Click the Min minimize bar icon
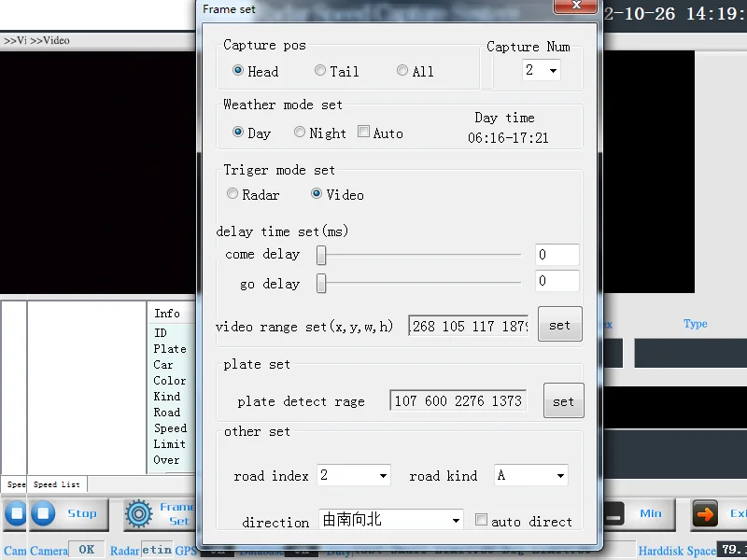The width and height of the screenshot is (747, 560). coord(613,513)
